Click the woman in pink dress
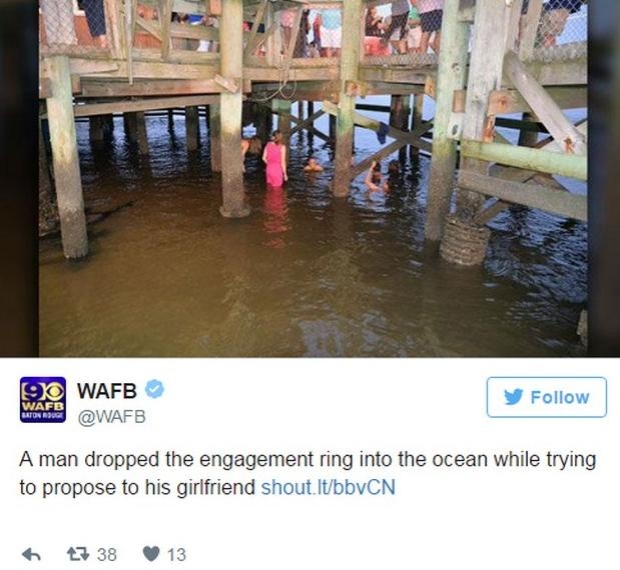The height and width of the screenshot is (570, 620). pos(275,159)
